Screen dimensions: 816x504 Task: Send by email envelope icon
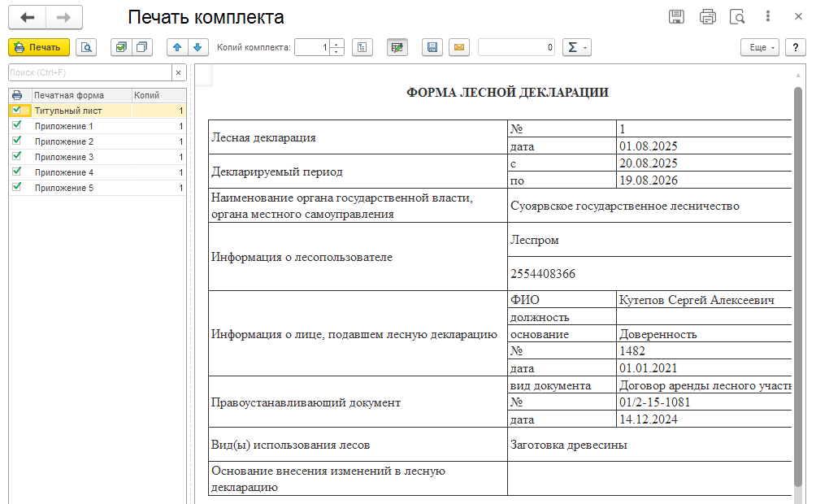(x=459, y=47)
